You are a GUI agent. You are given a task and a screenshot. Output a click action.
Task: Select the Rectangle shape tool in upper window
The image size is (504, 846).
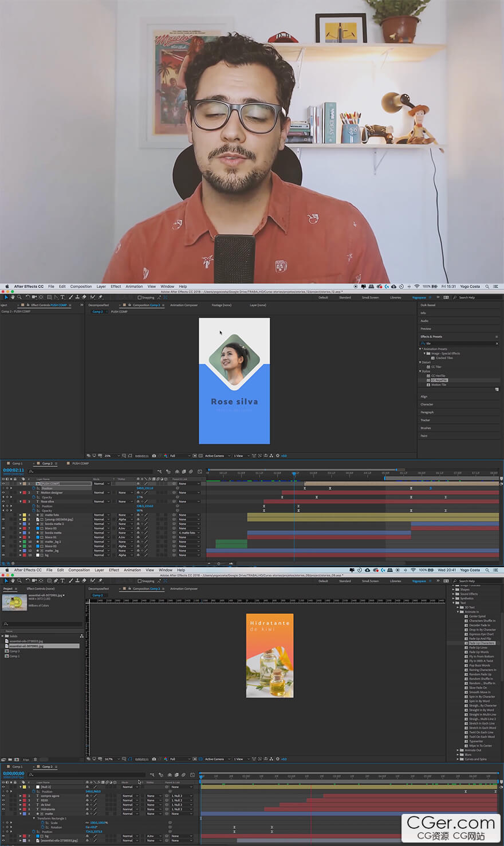49,297
